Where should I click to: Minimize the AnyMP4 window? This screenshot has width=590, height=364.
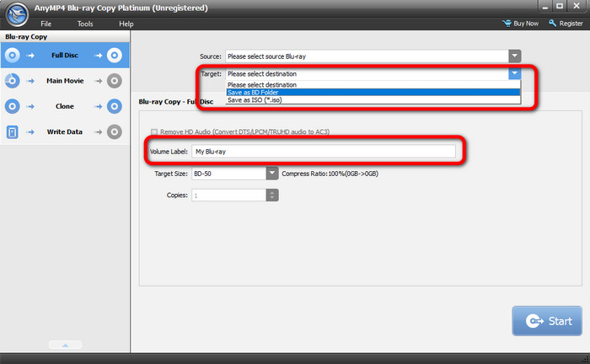544,7
